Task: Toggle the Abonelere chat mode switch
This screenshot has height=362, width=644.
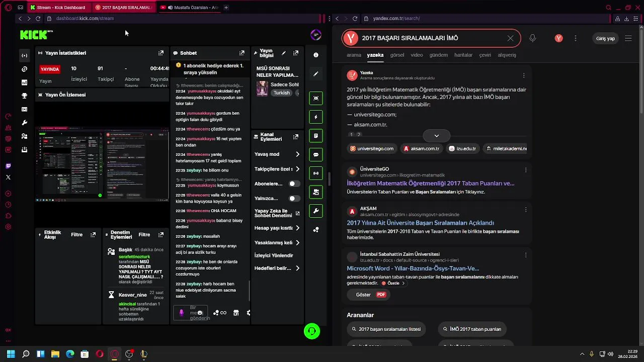Action: [294, 184]
